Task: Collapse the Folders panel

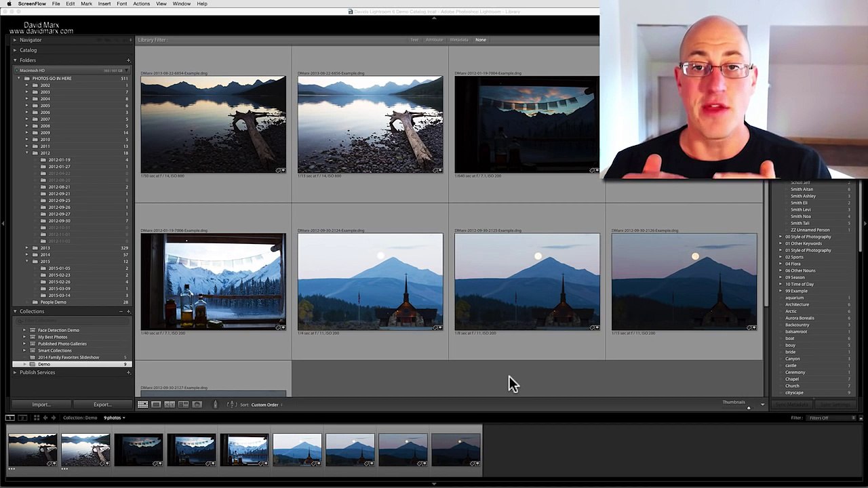Action: coord(15,60)
